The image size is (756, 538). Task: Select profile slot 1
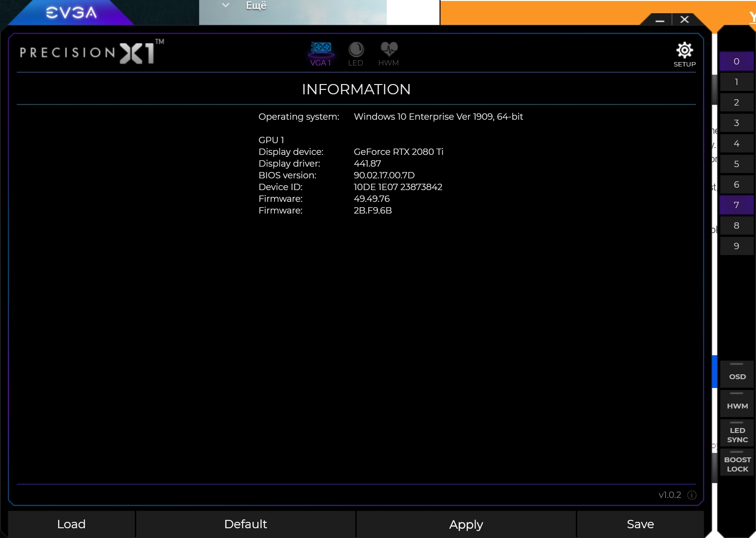736,82
